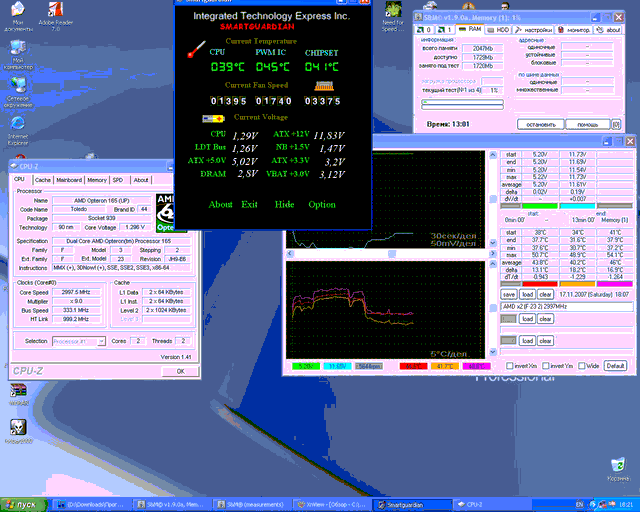Viewport: 640px width, 512px height.
Task: Open the Пуск start button
Action: click(x=24, y=505)
